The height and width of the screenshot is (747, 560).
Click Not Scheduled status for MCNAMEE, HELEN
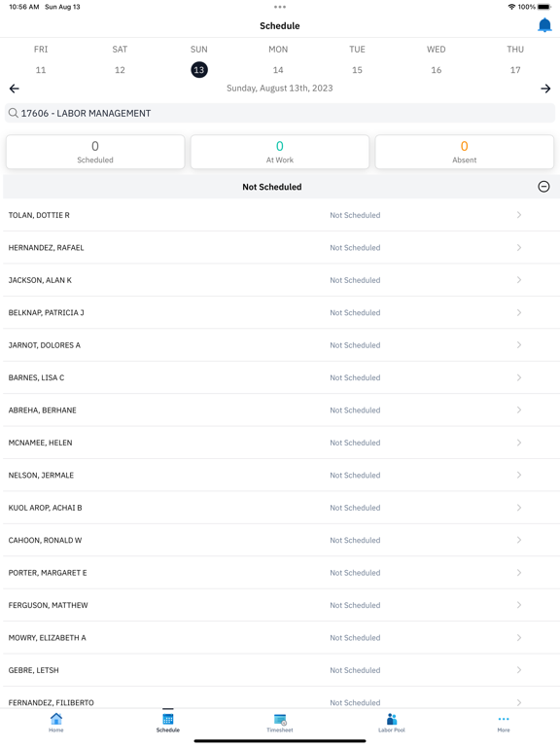tap(355, 443)
